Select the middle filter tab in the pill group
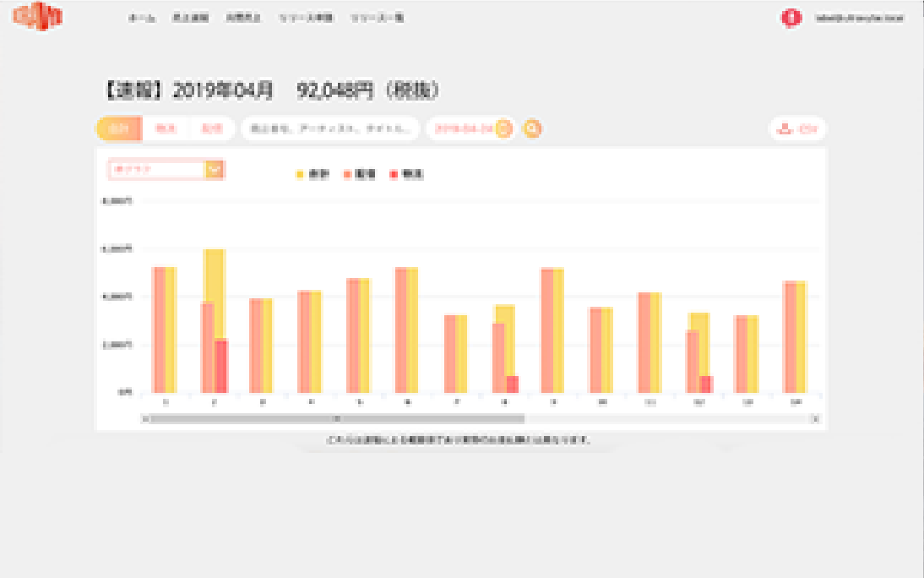Screen dimensions: 924x578 [x=166, y=128]
